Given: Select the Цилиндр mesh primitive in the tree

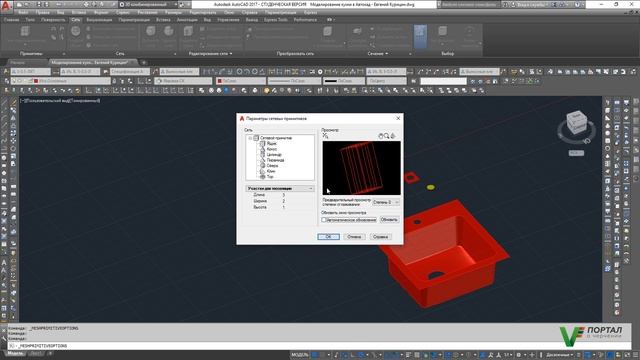Looking at the screenshot, I should tap(274, 155).
